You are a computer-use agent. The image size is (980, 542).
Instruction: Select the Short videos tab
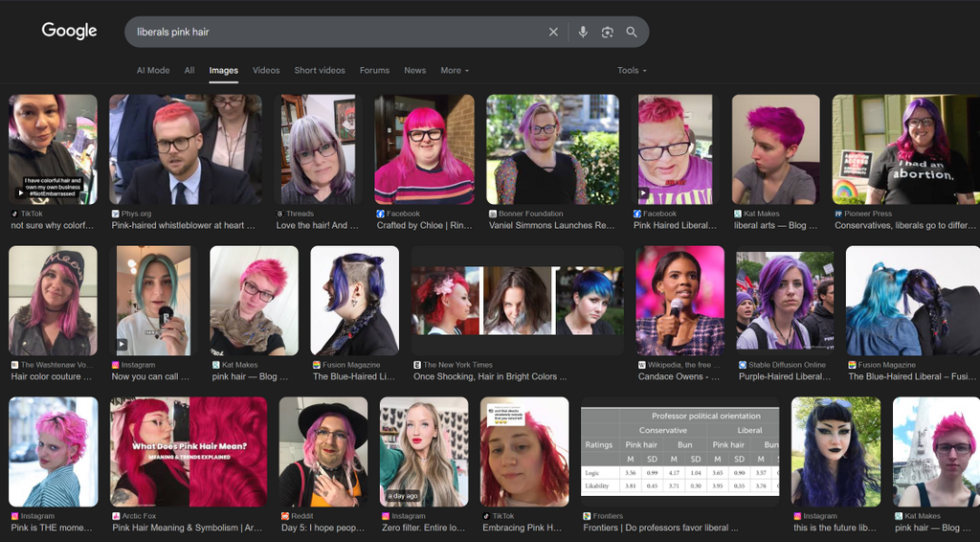coord(320,71)
